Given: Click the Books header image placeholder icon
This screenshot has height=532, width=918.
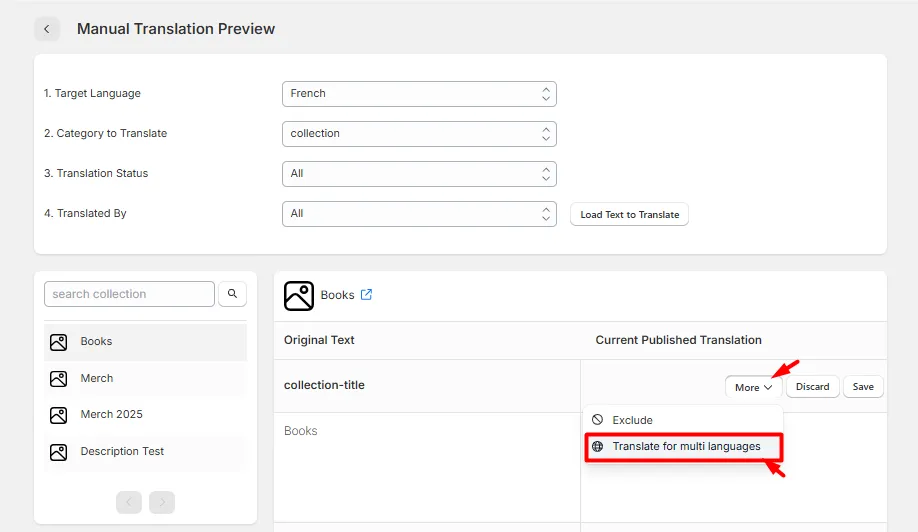Looking at the screenshot, I should click(299, 296).
